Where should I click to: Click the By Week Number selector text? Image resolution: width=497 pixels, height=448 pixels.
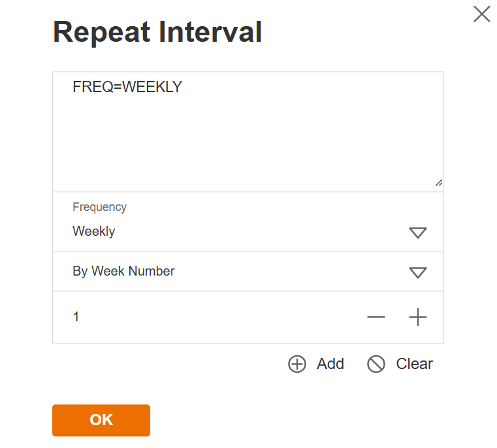click(x=123, y=271)
